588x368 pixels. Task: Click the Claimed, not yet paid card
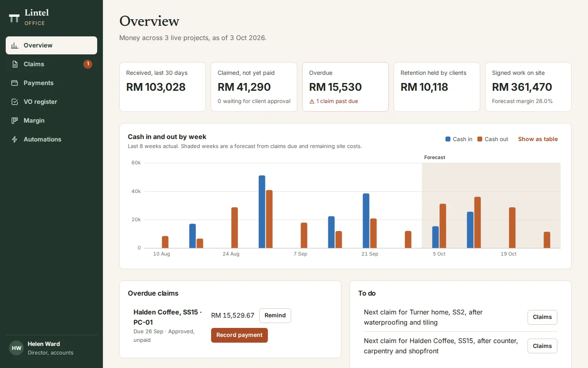point(254,87)
